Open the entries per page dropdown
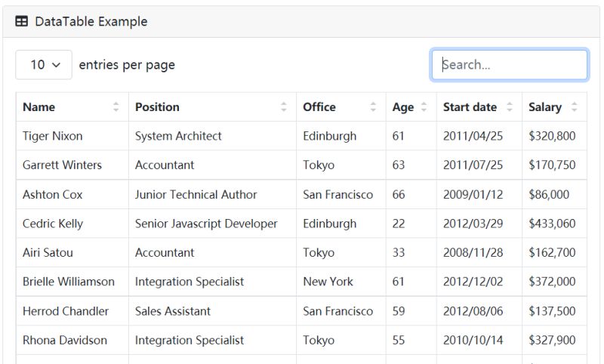Screen dimensions: 604x364 click(44, 65)
